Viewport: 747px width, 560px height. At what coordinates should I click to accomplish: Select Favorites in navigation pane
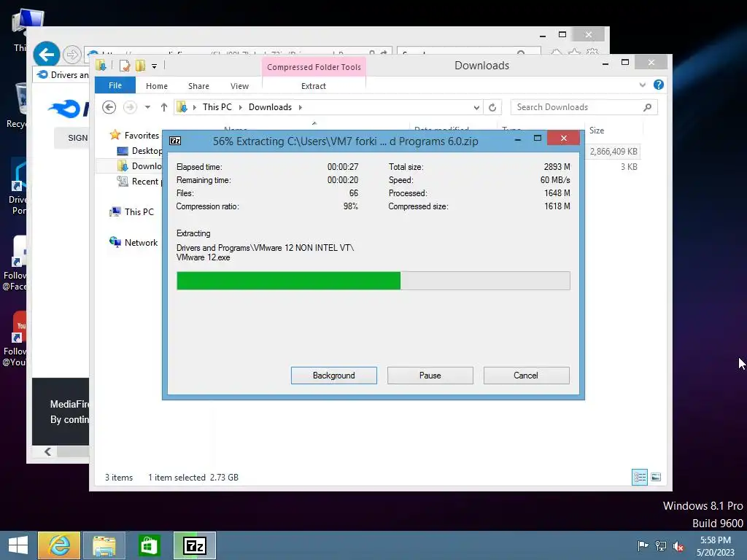click(x=142, y=135)
